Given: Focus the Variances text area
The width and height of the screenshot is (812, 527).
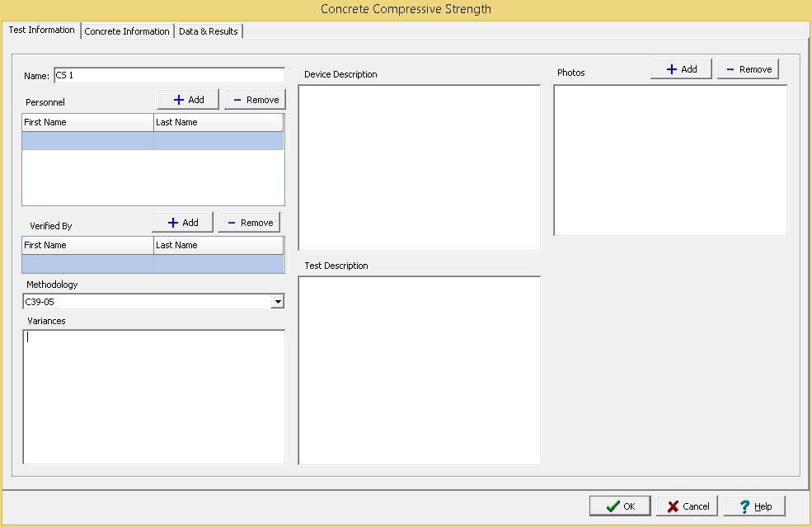Looking at the screenshot, I should [153, 396].
